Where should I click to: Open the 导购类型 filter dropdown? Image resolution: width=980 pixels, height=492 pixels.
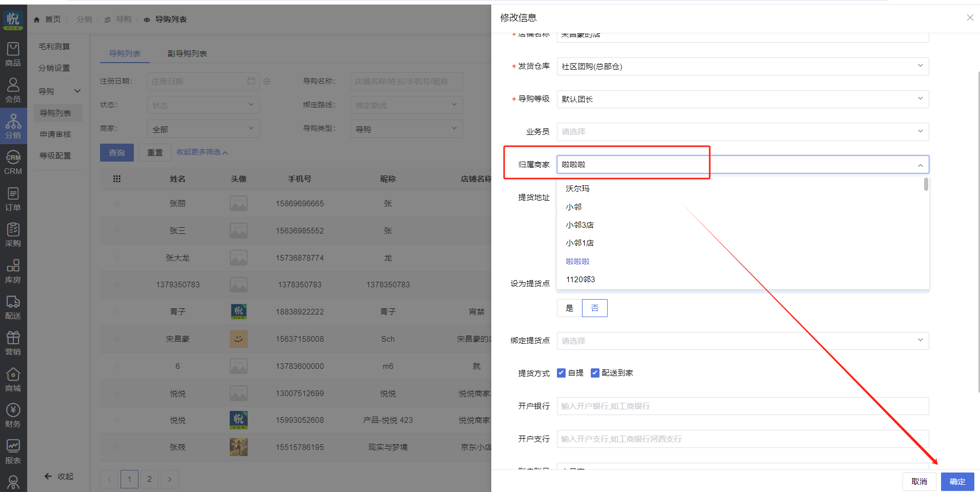(406, 129)
